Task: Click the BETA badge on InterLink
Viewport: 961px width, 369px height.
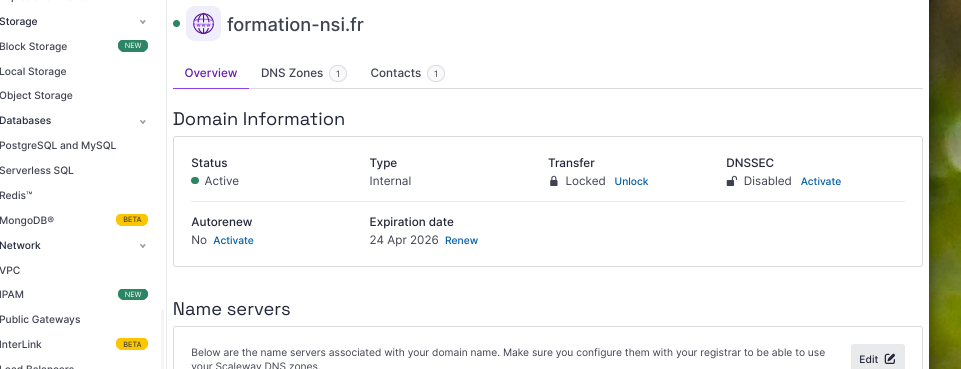Action: tap(132, 344)
